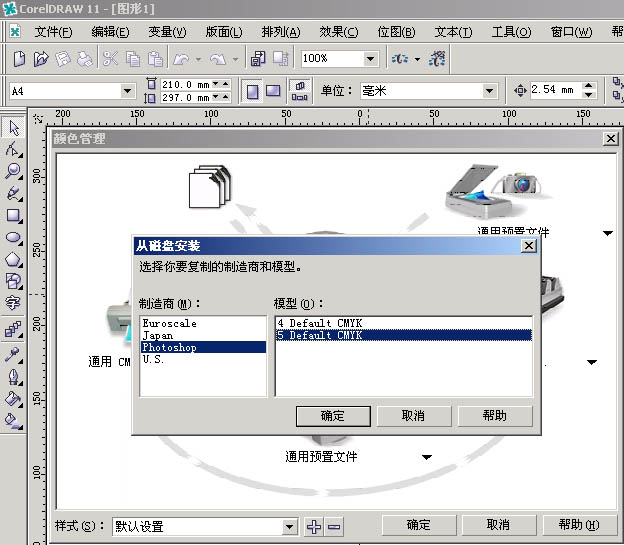
Task: Remove style with minus button
Action: [334, 527]
